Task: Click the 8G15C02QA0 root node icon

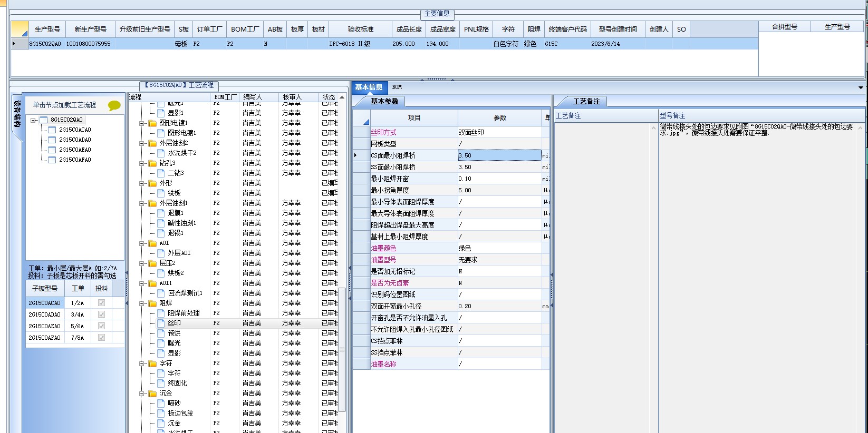Action: tap(44, 120)
